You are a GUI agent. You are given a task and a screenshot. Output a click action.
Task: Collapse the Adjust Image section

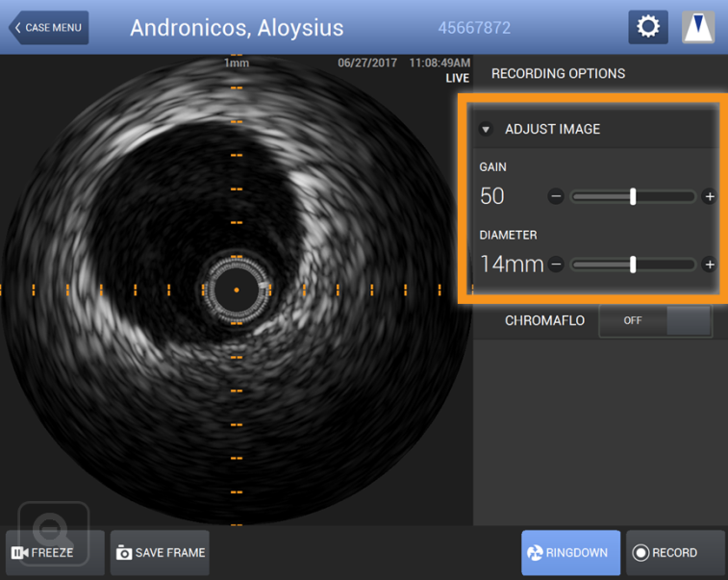tap(486, 129)
